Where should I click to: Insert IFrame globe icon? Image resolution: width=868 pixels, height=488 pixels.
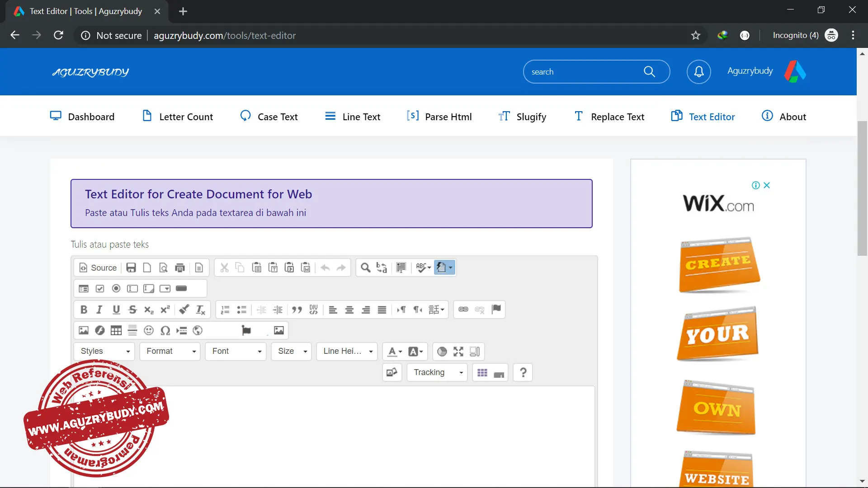[198, 330]
